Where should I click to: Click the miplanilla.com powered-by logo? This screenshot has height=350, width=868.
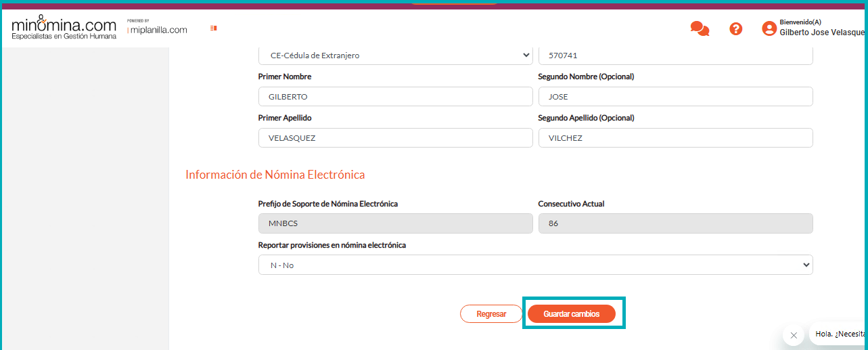click(157, 27)
